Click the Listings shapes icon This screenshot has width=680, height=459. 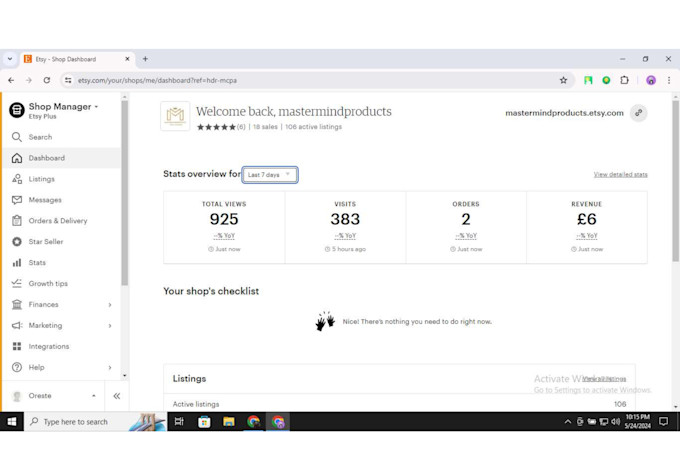(x=17, y=179)
